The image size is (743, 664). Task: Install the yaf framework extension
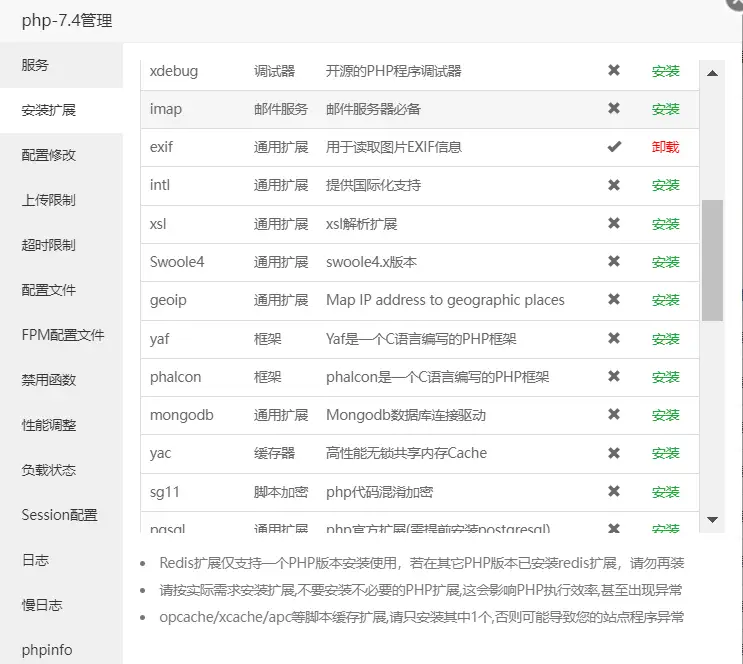tap(665, 339)
